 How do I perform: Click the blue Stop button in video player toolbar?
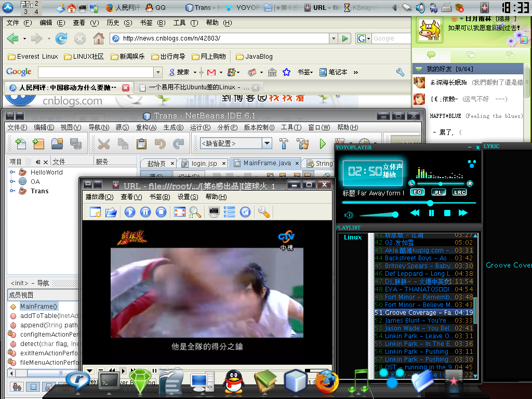tap(161, 212)
